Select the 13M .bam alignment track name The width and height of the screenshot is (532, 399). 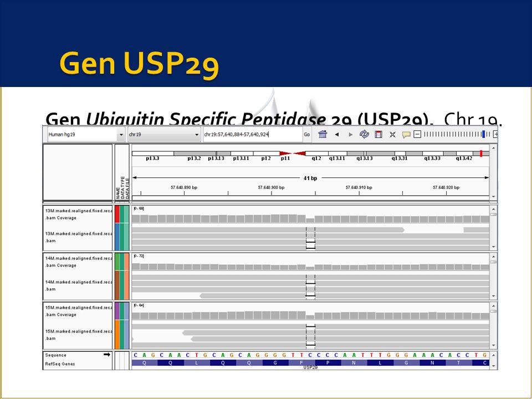79,237
